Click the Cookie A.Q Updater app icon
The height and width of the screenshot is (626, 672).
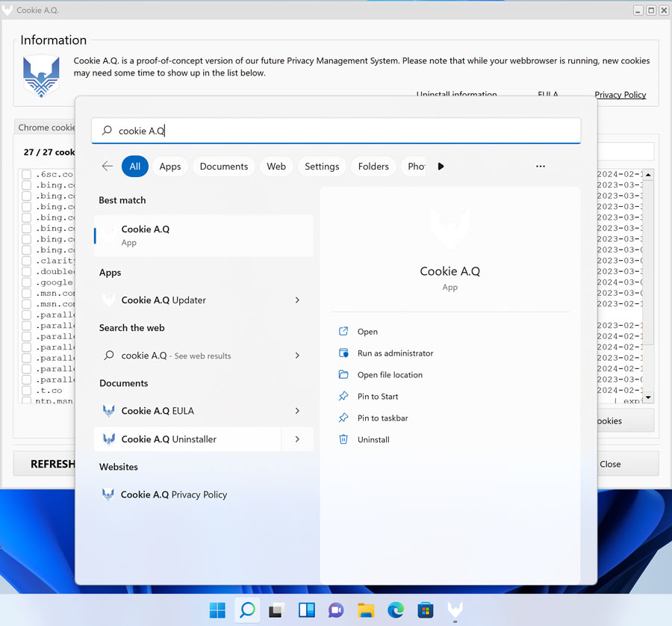click(109, 300)
